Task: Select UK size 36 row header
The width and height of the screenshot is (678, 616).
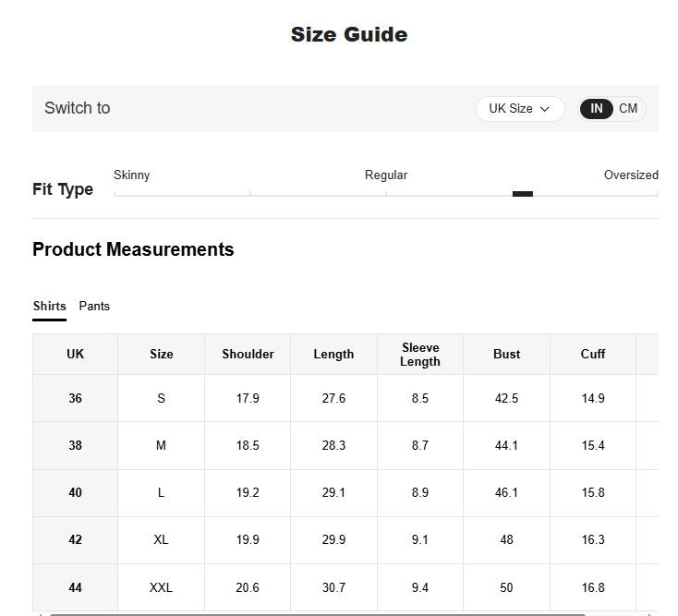Action: pos(75,398)
